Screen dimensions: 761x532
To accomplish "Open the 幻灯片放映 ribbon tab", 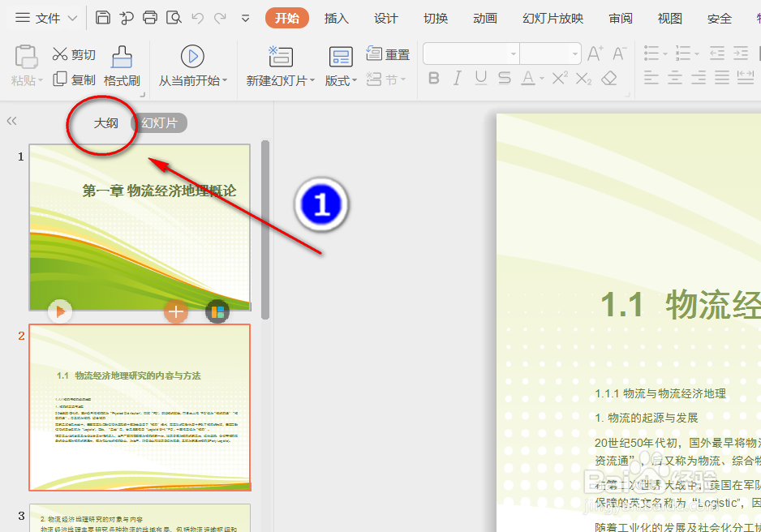I will pos(552,18).
